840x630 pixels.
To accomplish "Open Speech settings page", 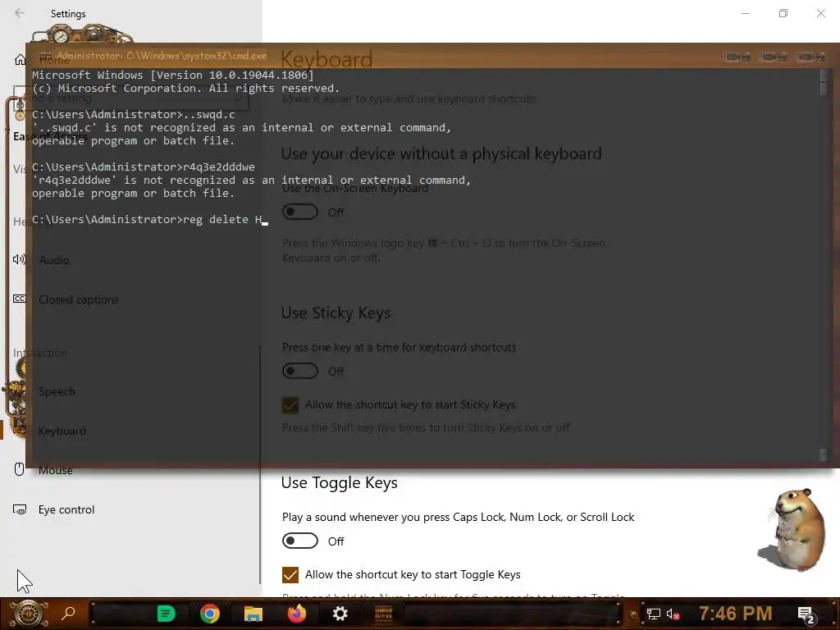I will (57, 391).
